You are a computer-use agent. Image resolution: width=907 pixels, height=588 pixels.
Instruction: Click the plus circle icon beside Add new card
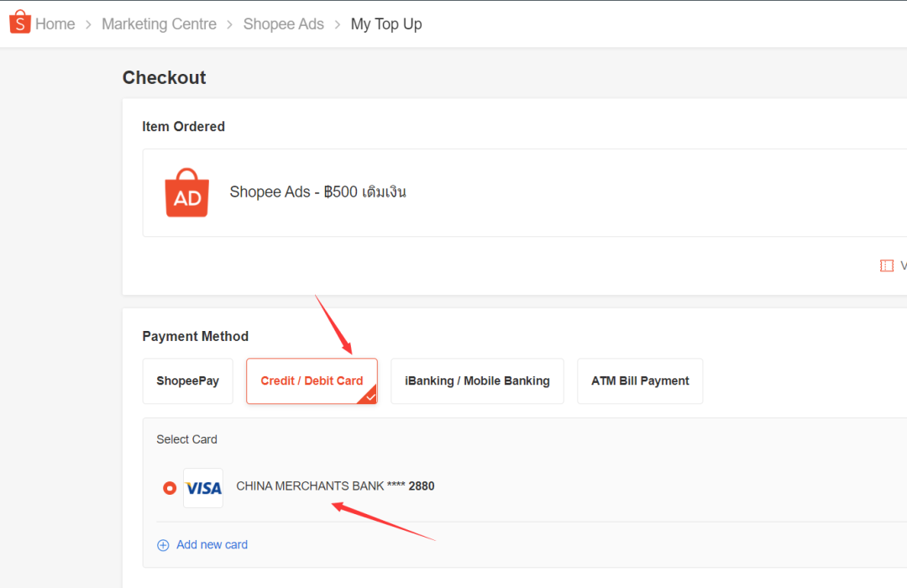click(163, 545)
